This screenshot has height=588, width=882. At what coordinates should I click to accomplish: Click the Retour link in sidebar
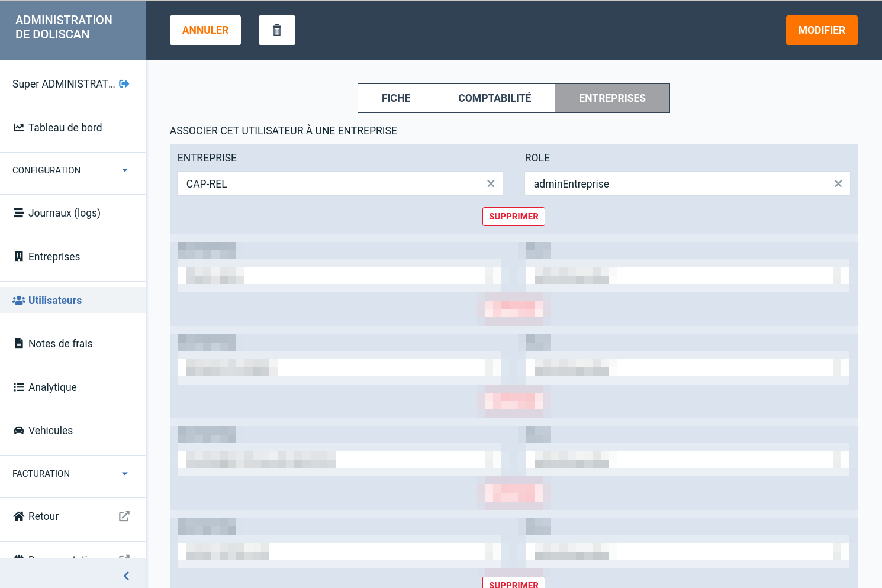[x=73, y=516]
